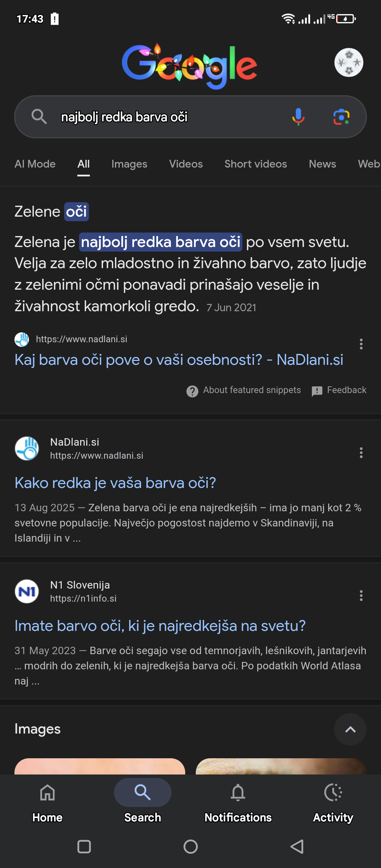The width and height of the screenshot is (381, 868).
Task: Switch to the Images tab
Action: [129, 164]
